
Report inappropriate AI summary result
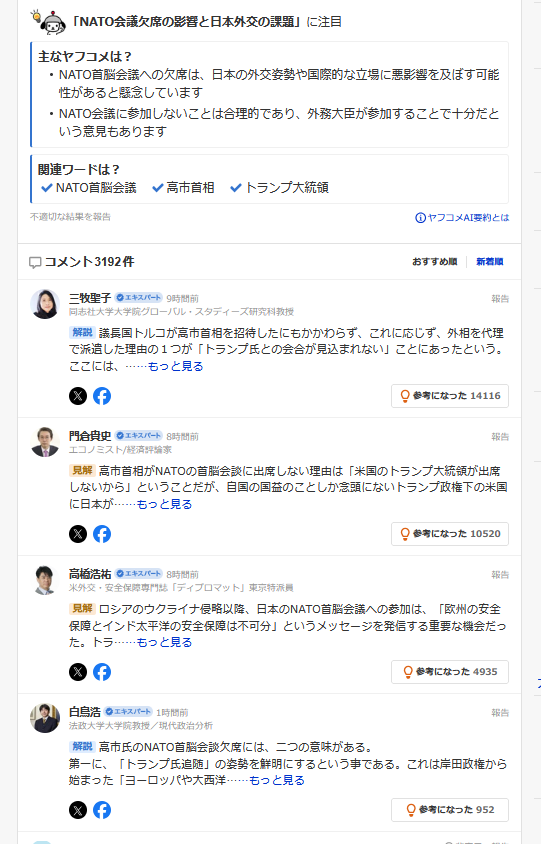71,217
